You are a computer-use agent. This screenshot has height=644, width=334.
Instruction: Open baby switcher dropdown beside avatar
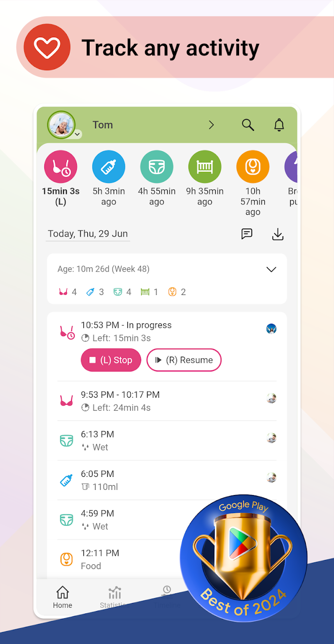(x=77, y=135)
